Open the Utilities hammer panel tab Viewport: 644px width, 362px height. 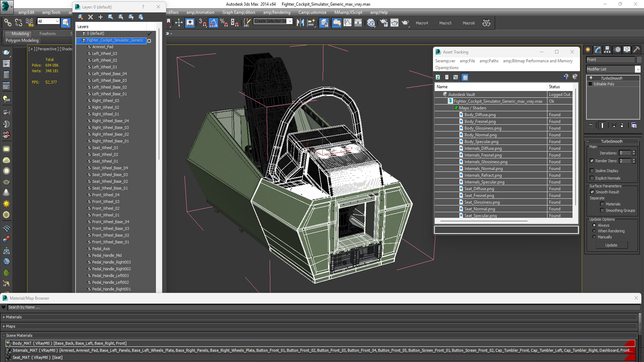tap(637, 50)
